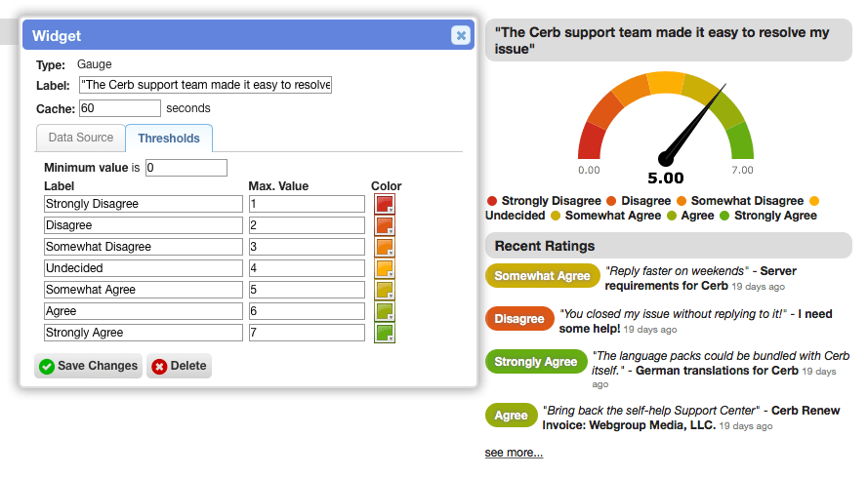Open color swatch for Somewhat Disagree row
This screenshot has height=477, width=868.
pos(384,247)
